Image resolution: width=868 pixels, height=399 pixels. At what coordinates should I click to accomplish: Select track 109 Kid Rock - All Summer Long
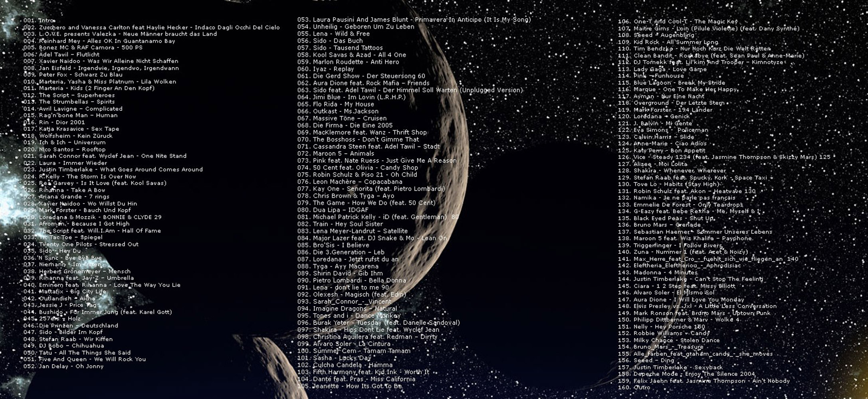click(x=668, y=42)
